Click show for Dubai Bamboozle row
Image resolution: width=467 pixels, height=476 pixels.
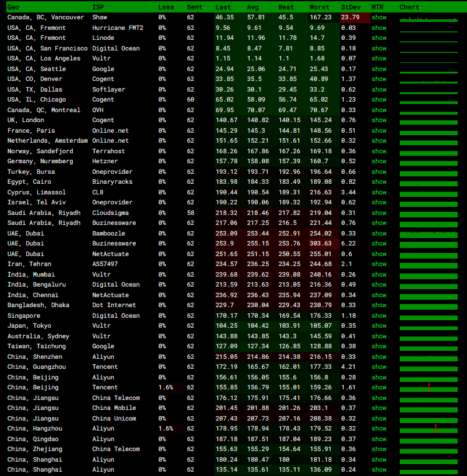click(379, 234)
